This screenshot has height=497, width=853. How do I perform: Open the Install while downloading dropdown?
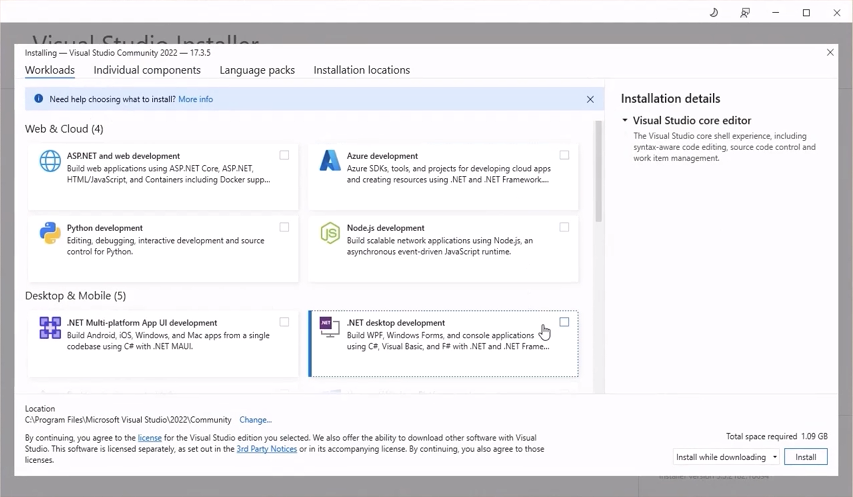(726, 457)
